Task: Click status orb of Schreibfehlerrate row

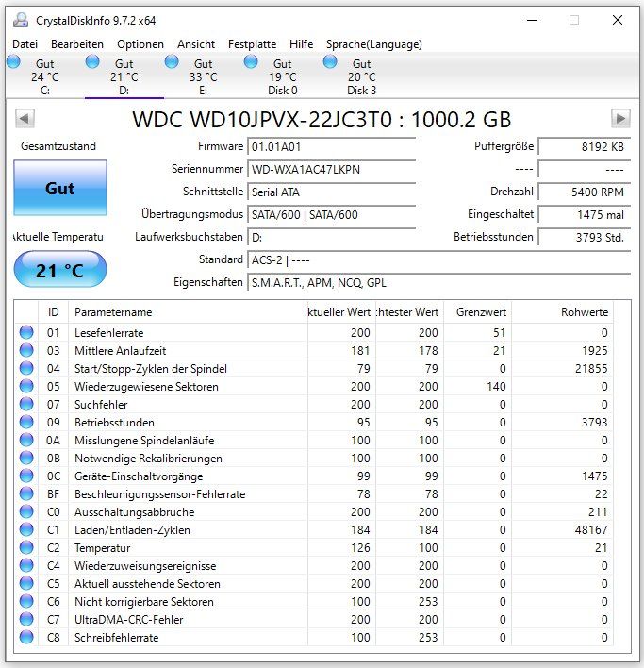Action: 26,637
